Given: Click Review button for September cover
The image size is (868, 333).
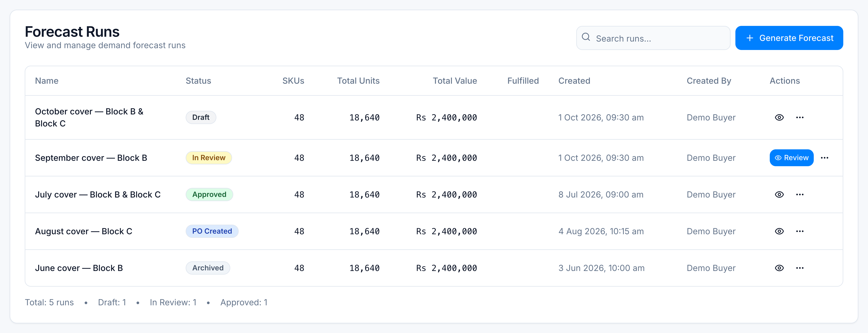Looking at the screenshot, I should (791, 158).
